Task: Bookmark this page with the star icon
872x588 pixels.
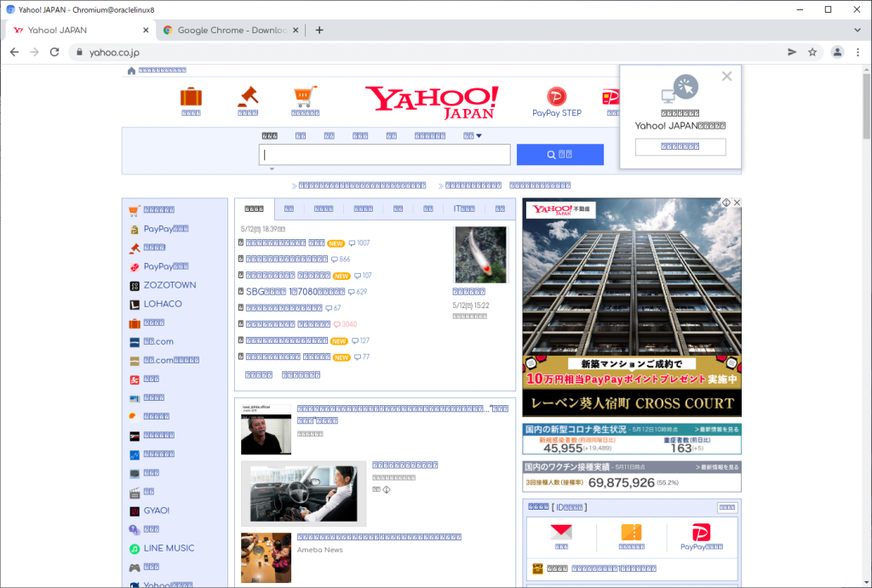Action: (x=812, y=52)
